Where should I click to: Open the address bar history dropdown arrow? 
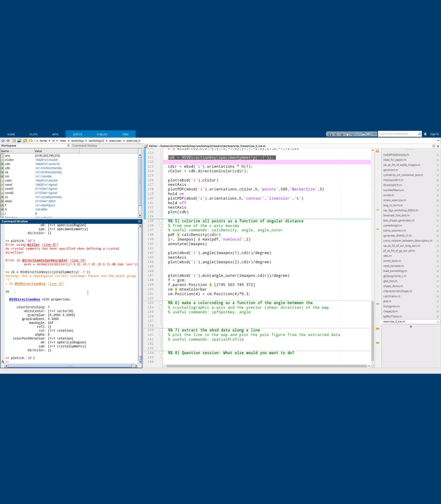coord(438,141)
